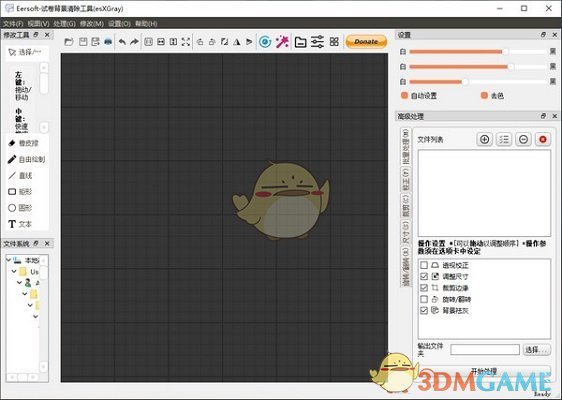This screenshot has width=562, height=400.
Task: Click the 选择... output folder button
Action: click(x=537, y=349)
